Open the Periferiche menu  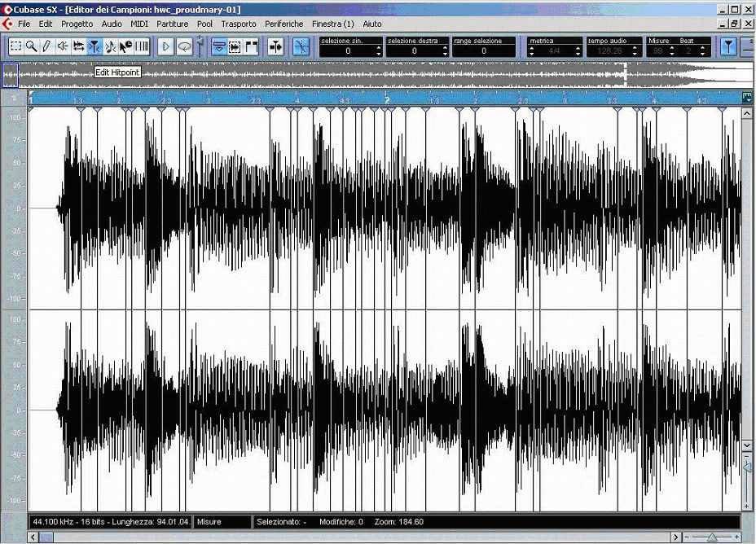point(283,24)
